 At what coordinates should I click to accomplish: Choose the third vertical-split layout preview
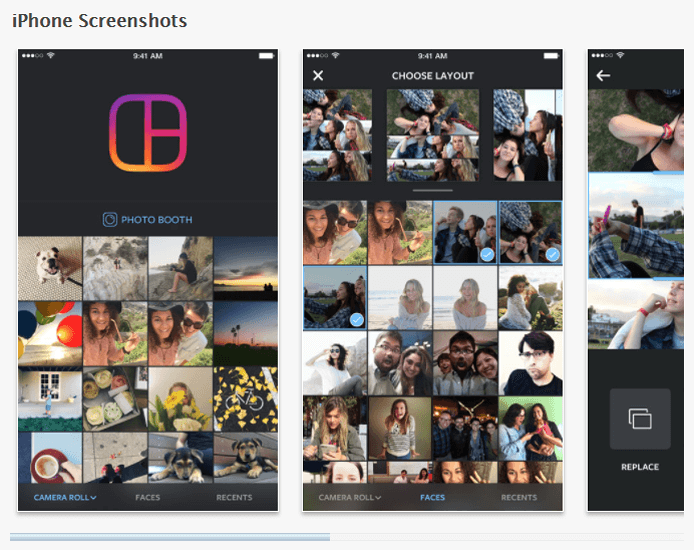(528, 135)
